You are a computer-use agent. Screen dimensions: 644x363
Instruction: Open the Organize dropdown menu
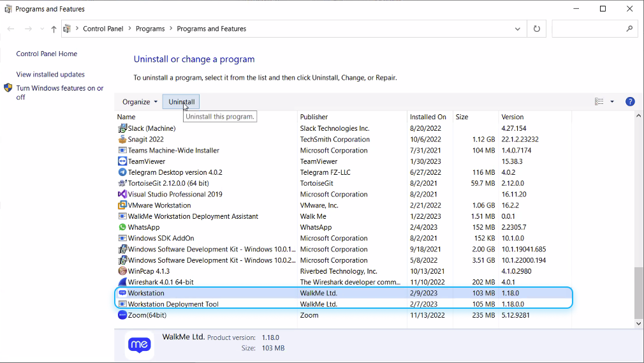tap(140, 102)
